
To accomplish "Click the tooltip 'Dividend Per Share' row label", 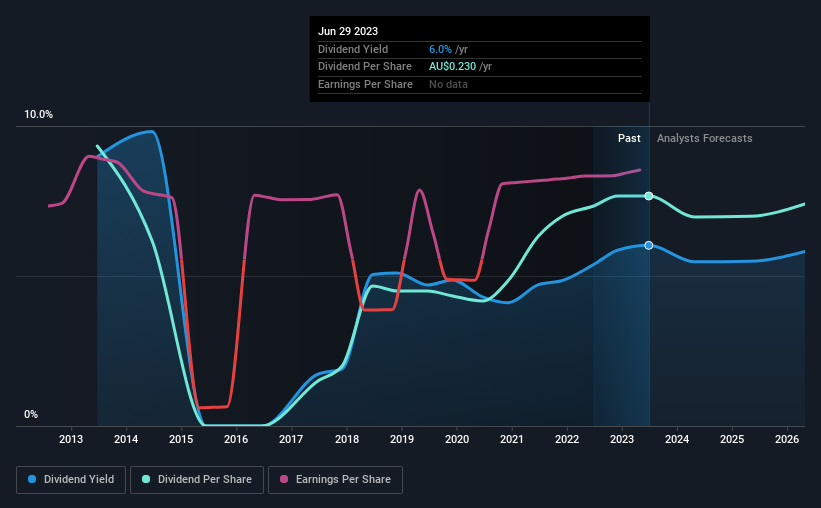I will tap(364, 67).
